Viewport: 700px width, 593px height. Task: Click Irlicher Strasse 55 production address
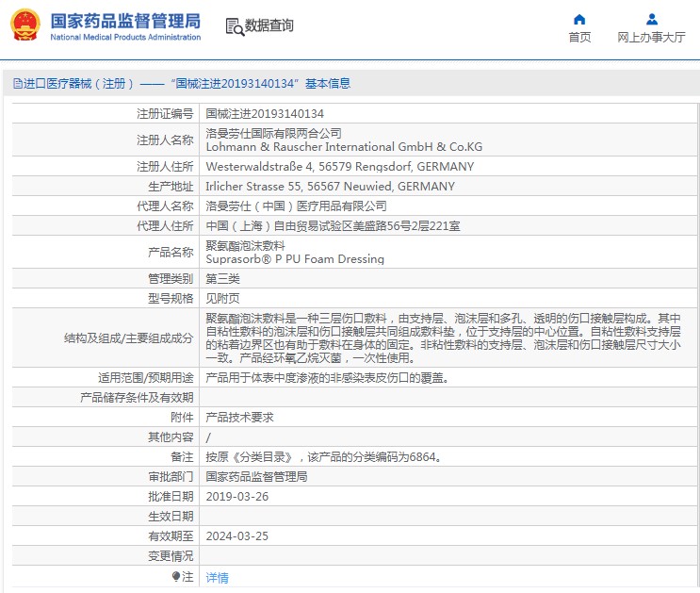(331, 187)
